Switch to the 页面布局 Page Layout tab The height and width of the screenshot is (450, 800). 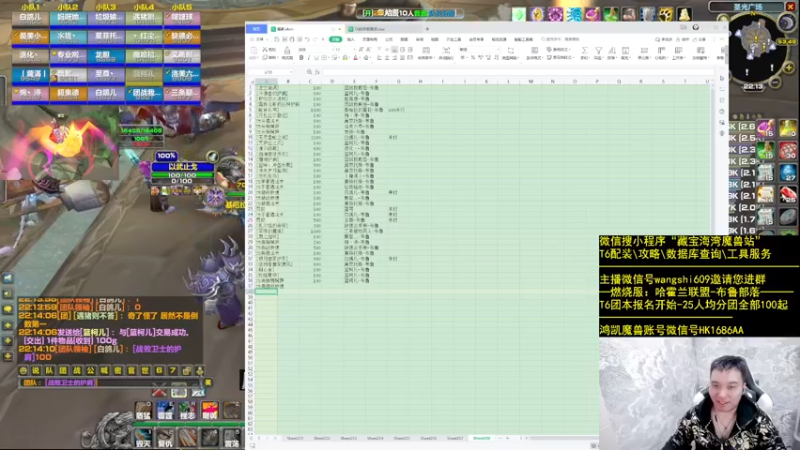pos(370,39)
